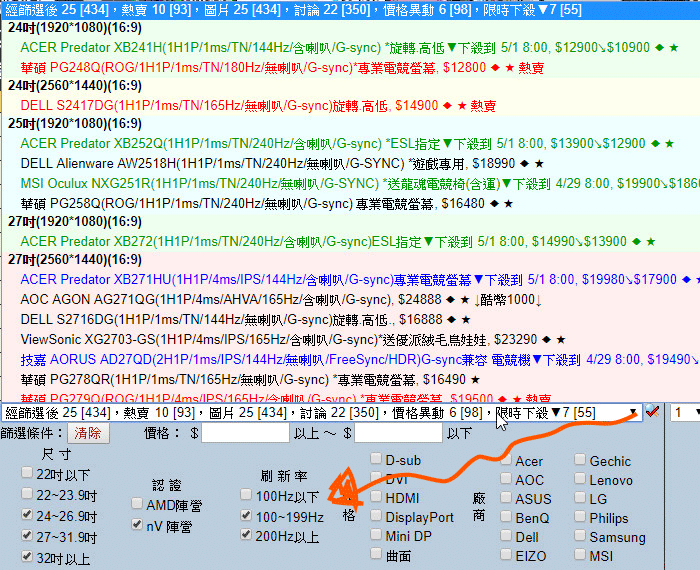Select 華碩 PG248Q monitor option

350,67
